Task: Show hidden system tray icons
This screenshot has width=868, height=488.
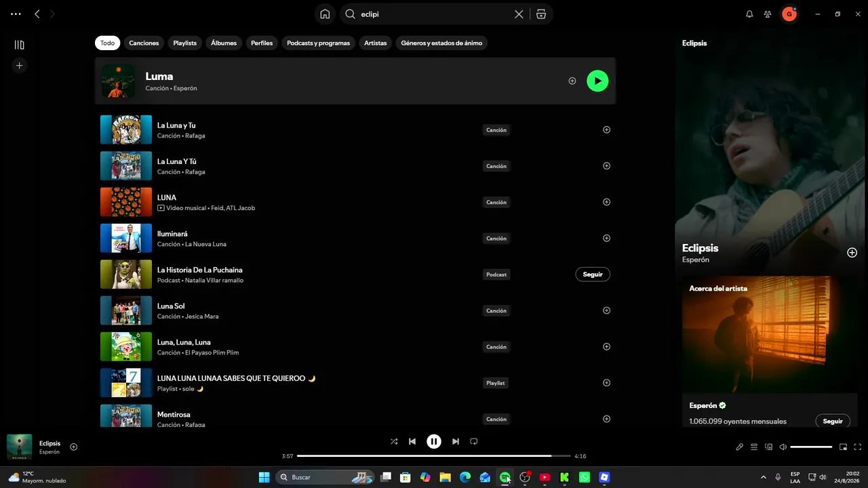Action: [x=764, y=477]
